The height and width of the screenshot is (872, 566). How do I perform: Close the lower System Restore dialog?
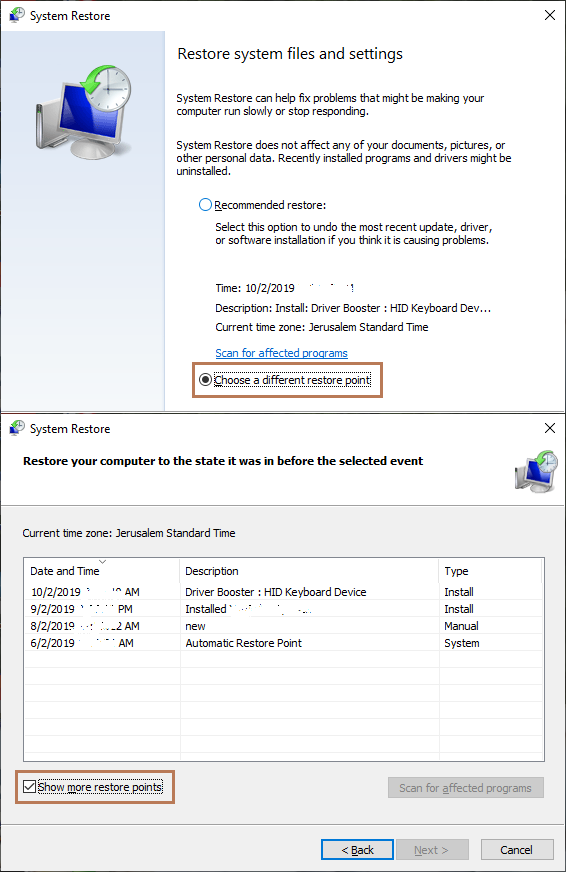pyautogui.click(x=549, y=428)
